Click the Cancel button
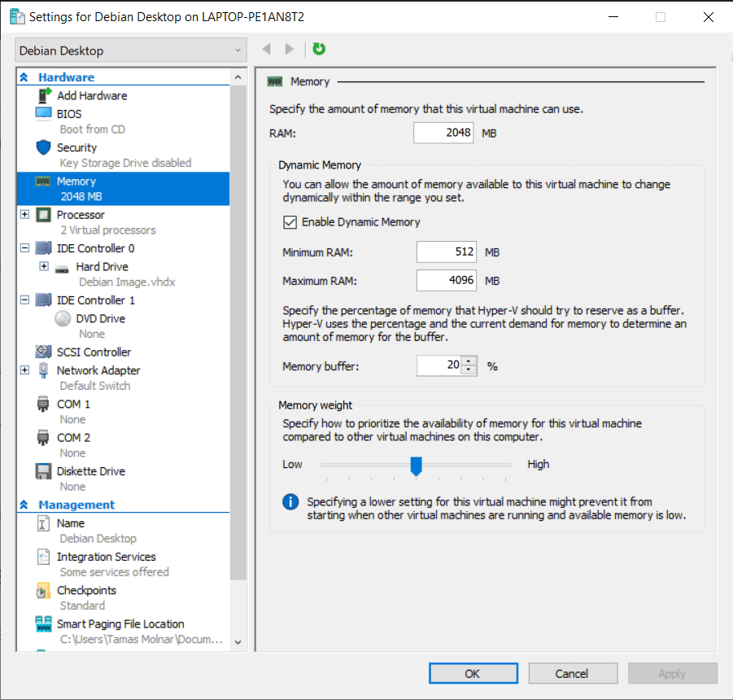 [x=572, y=673]
